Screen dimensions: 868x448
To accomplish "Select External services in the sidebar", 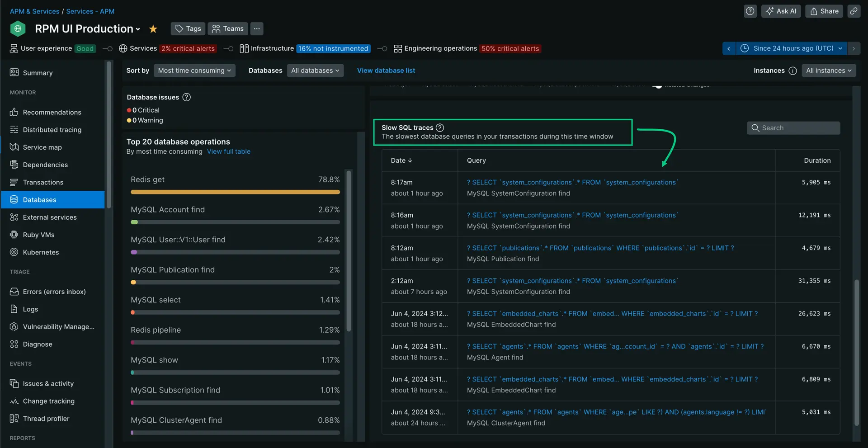I will (x=50, y=217).
